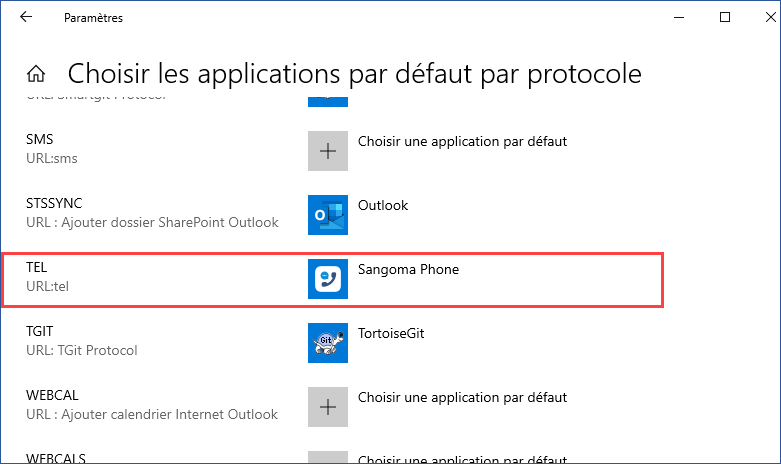Select the TGIT protocol label
This screenshot has height=464, width=781.
42,333
